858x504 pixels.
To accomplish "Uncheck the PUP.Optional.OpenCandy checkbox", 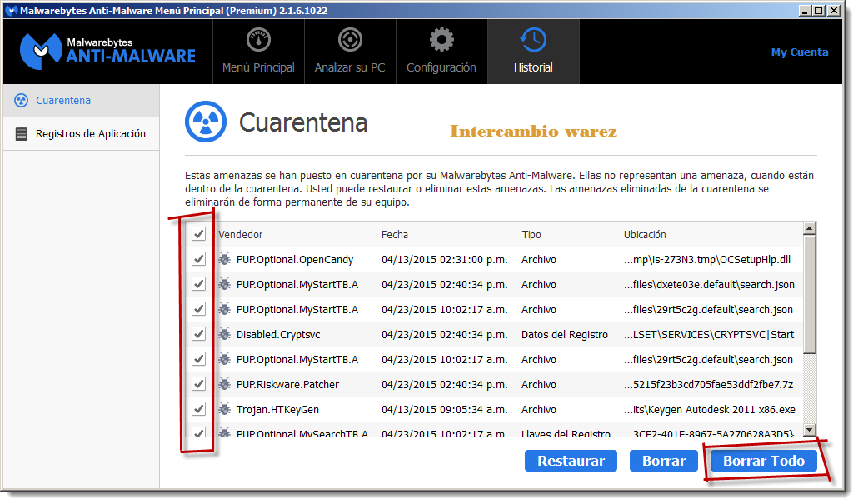I will pyautogui.click(x=198, y=259).
